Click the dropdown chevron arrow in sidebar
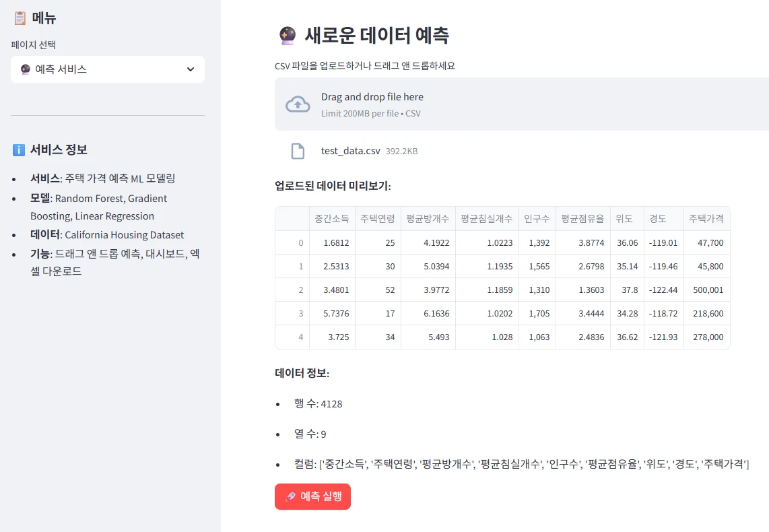Screen dimensions: 769x532 pos(191,69)
